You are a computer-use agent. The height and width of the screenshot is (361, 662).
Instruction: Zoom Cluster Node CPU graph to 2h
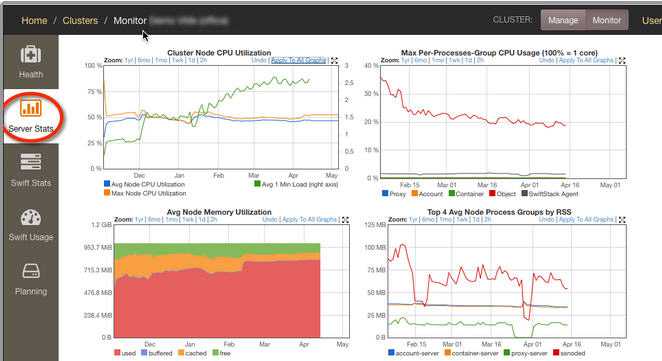(203, 60)
